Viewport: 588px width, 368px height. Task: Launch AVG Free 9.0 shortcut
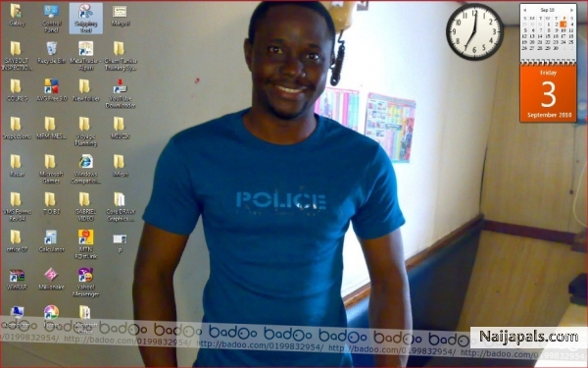[x=51, y=90]
